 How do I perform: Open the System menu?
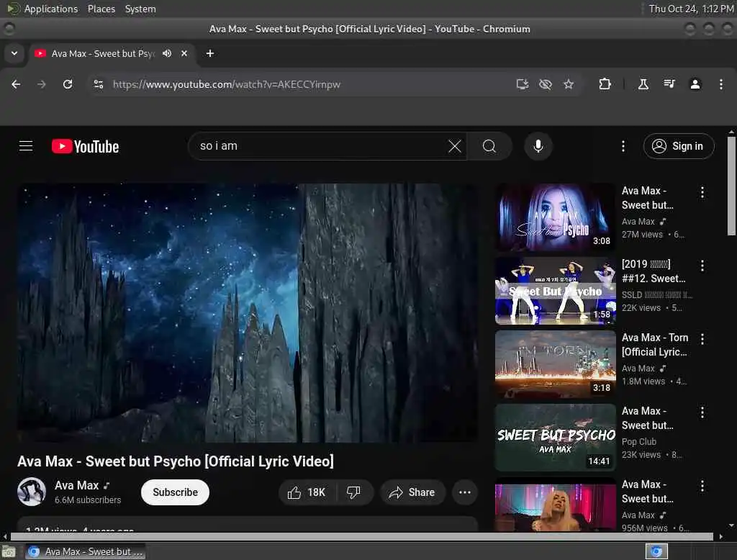tap(140, 9)
